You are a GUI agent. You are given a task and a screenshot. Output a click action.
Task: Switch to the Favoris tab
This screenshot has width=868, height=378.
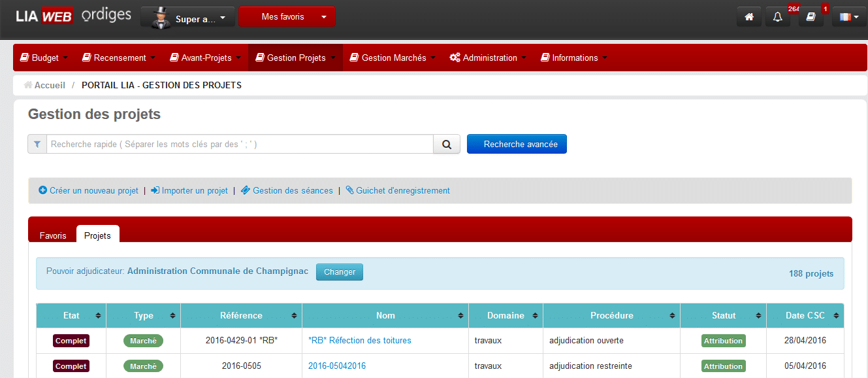[53, 235]
